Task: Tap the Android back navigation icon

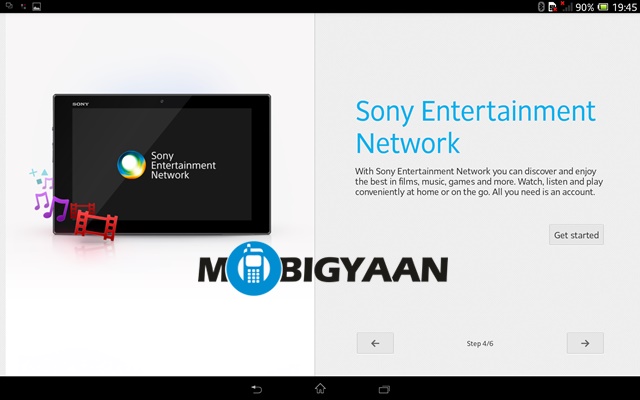Action: pos(256,389)
